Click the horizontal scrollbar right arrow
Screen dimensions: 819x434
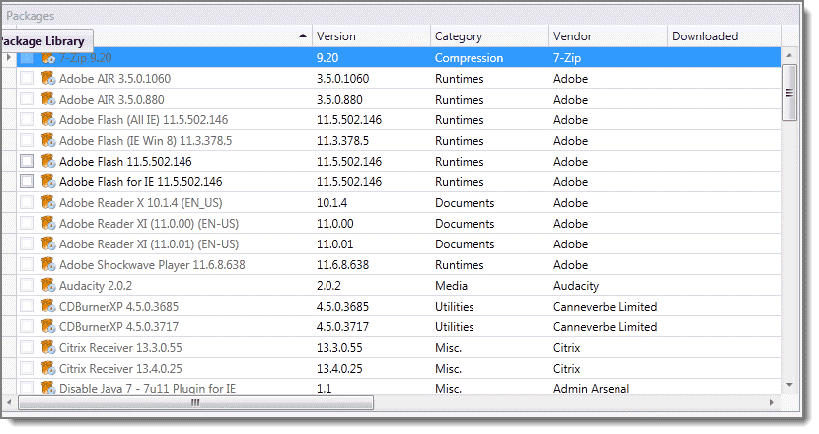click(772, 403)
